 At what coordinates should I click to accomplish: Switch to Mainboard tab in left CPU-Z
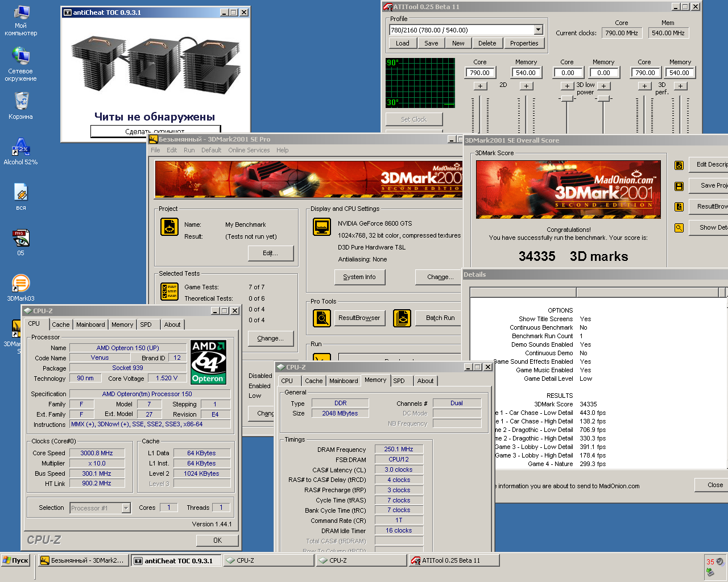coord(90,325)
